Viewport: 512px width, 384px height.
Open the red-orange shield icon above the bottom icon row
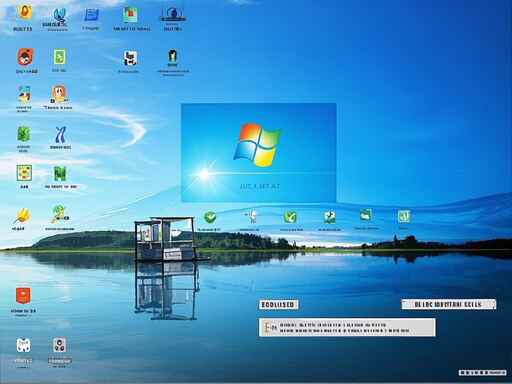(x=23, y=296)
